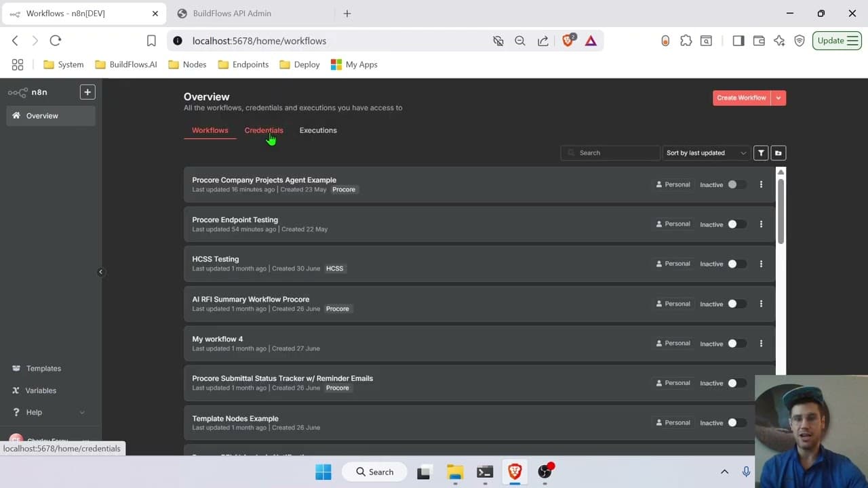The height and width of the screenshot is (488, 868).
Task: Switch to the Credentials tab
Action: click(264, 130)
